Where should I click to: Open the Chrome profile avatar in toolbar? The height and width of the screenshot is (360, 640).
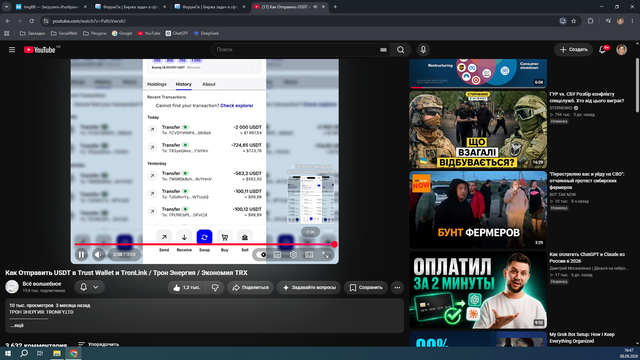(x=620, y=21)
